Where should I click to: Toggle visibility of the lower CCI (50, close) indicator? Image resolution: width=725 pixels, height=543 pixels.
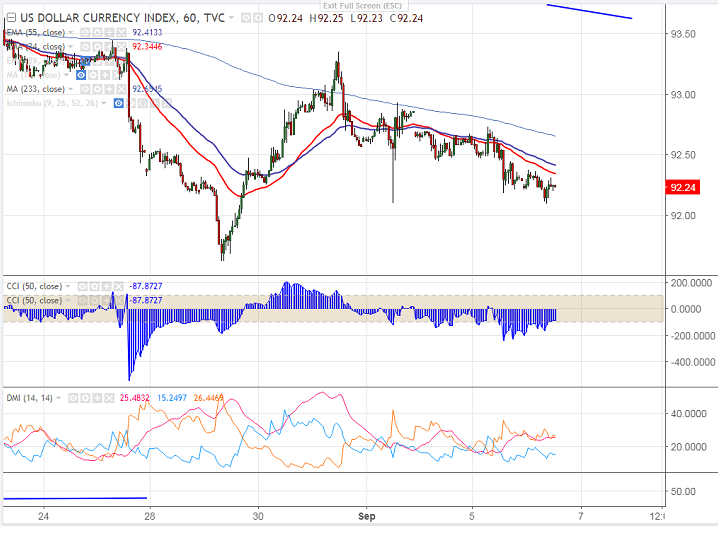tap(82, 301)
